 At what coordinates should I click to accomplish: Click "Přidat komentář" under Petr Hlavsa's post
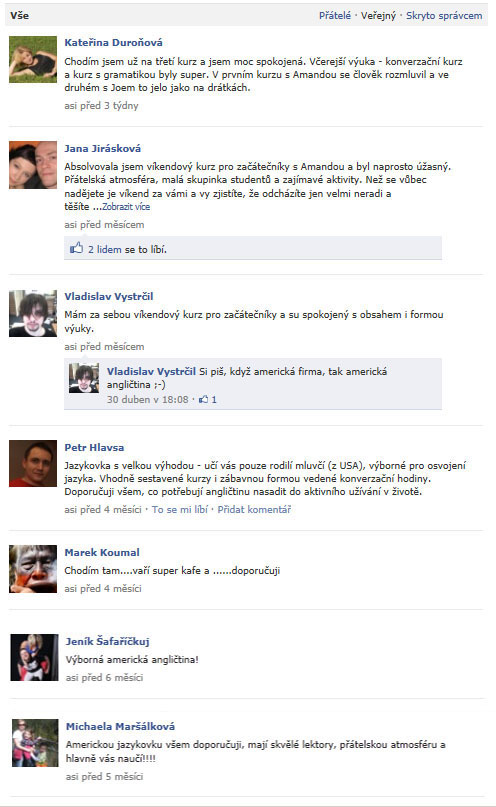coord(254,510)
